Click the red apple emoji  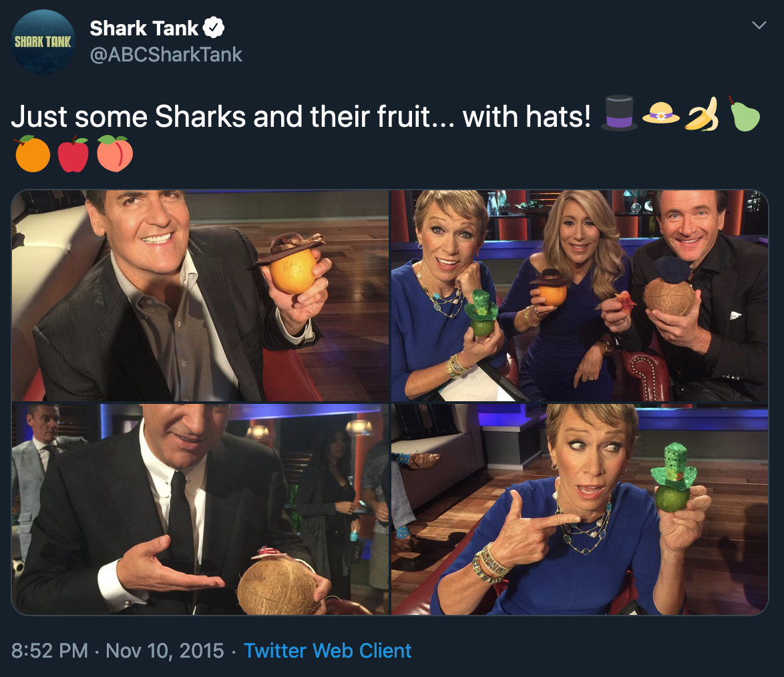[73, 154]
